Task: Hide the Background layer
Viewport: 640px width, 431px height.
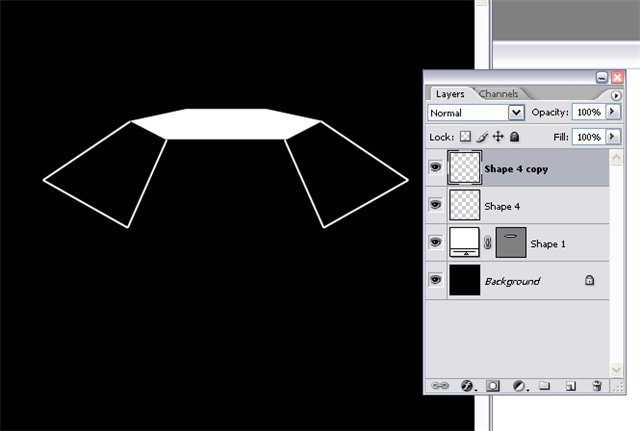Action: click(436, 280)
